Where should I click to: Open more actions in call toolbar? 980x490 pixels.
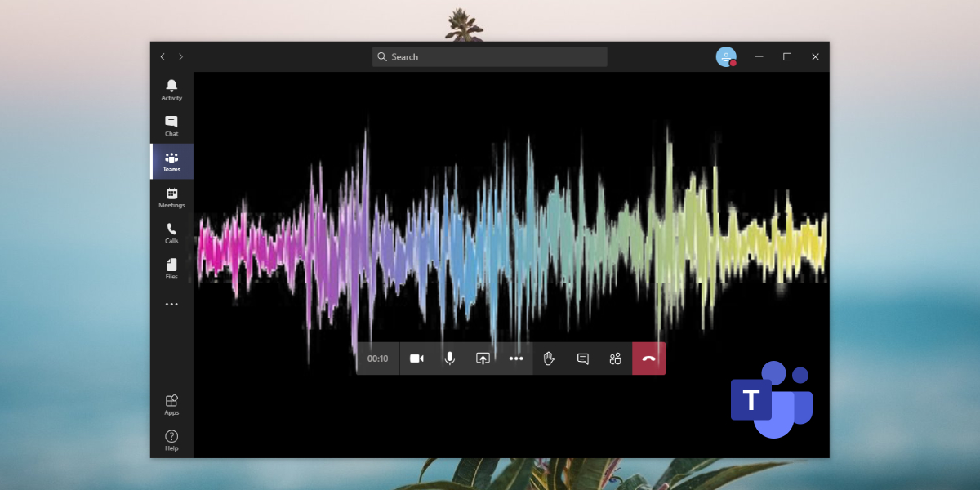(x=516, y=359)
